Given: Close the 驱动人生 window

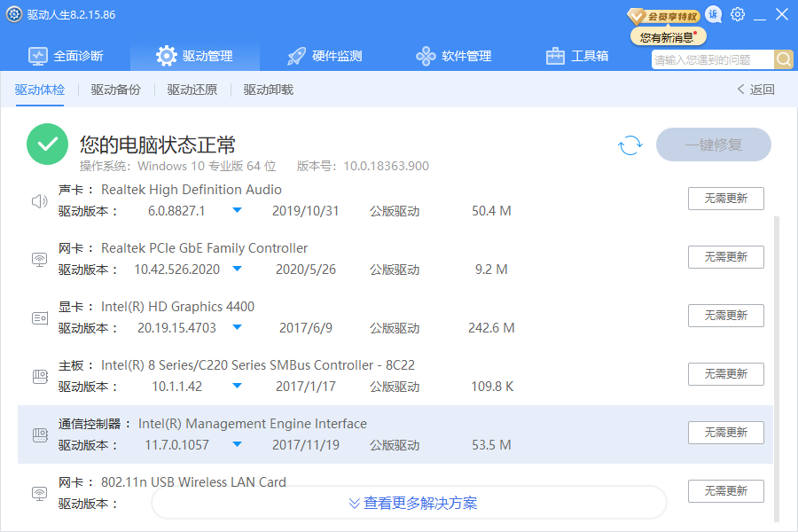Looking at the screenshot, I should pos(782,14).
